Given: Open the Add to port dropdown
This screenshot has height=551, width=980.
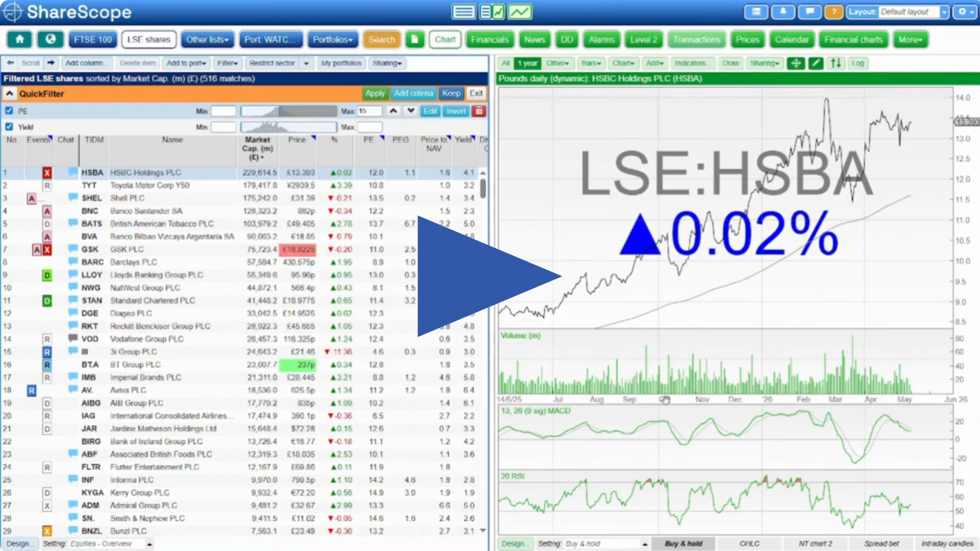Looking at the screenshot, I should click(x=186, y=63).
